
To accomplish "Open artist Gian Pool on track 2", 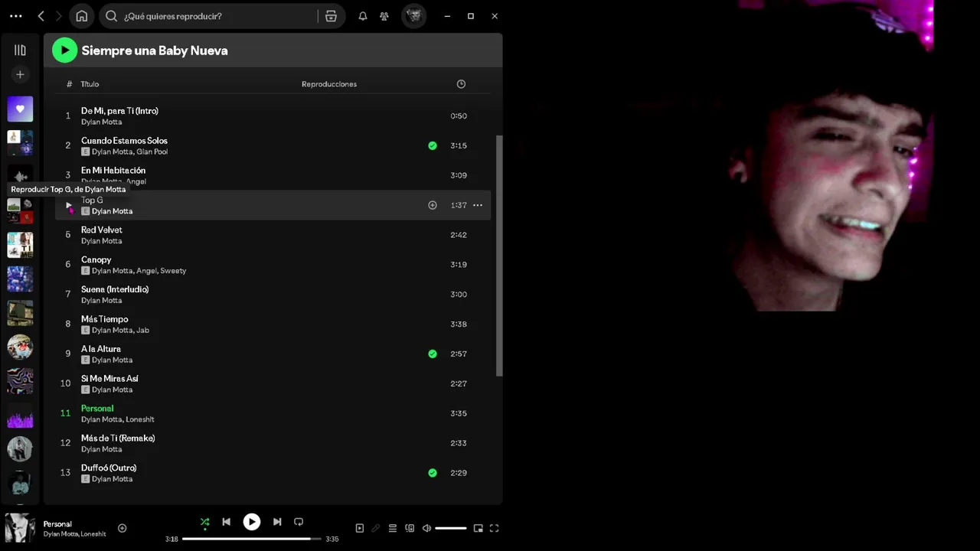I will [152, 152].
